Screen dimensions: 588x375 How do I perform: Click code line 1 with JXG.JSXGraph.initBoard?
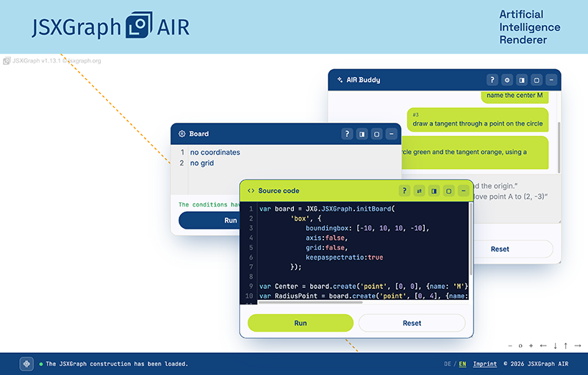[326, 209]
